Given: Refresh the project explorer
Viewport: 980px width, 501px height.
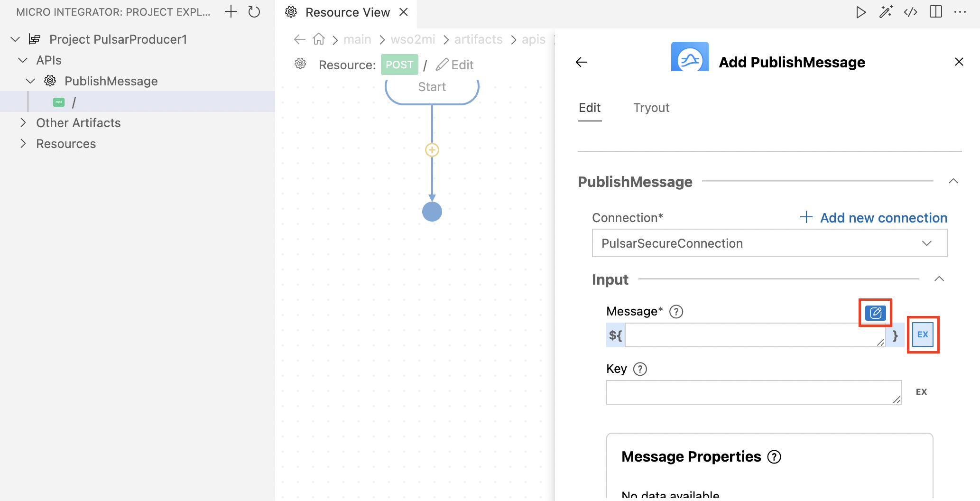Looking at the screenshot, I should 254,12.
